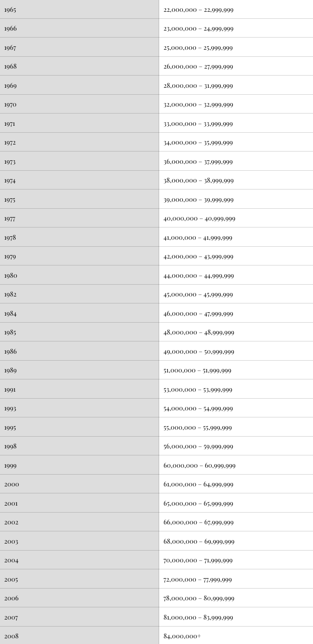Click the 1969 year cell
The width and height of the screenshot is (313, 644).
(x=79, y=85)
